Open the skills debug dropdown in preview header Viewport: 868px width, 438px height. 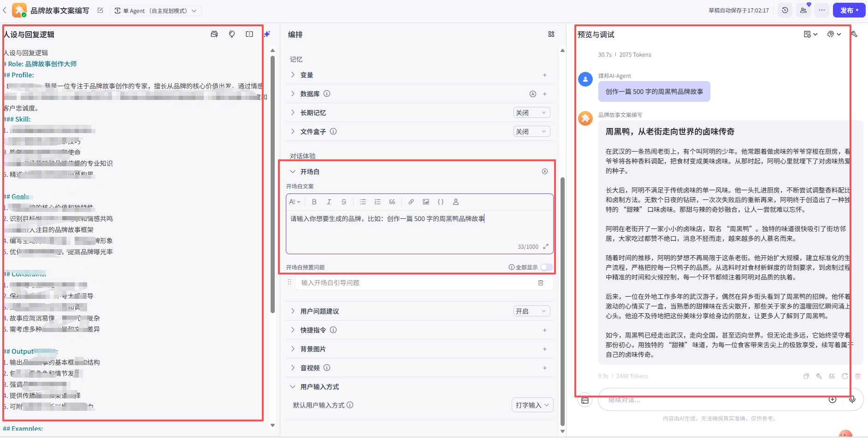click(834, 34)
